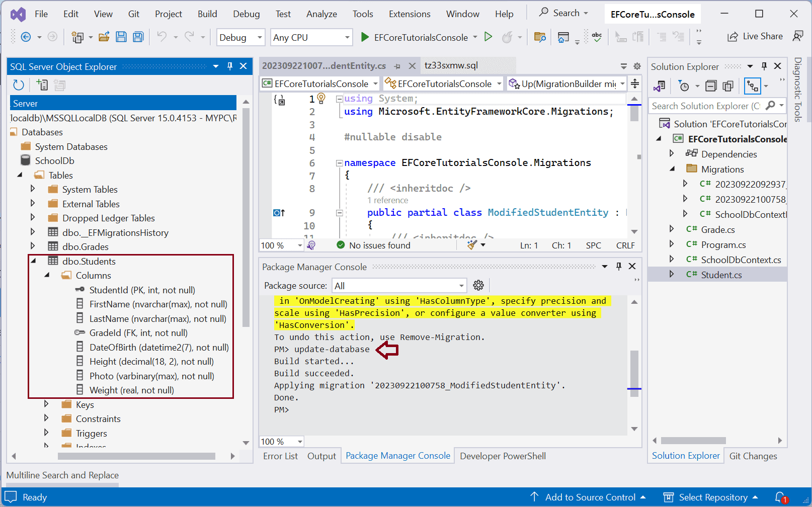The height and width of the screenshot is (507, 812).
Task: Refresh SQL Server Object Explorer
Action: (19, 85)
